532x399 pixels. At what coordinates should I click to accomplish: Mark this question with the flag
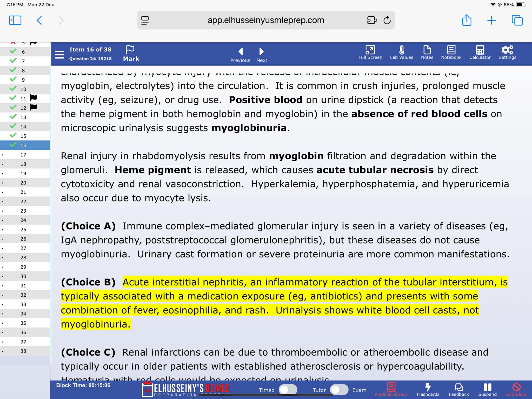(x=131, y=53)
